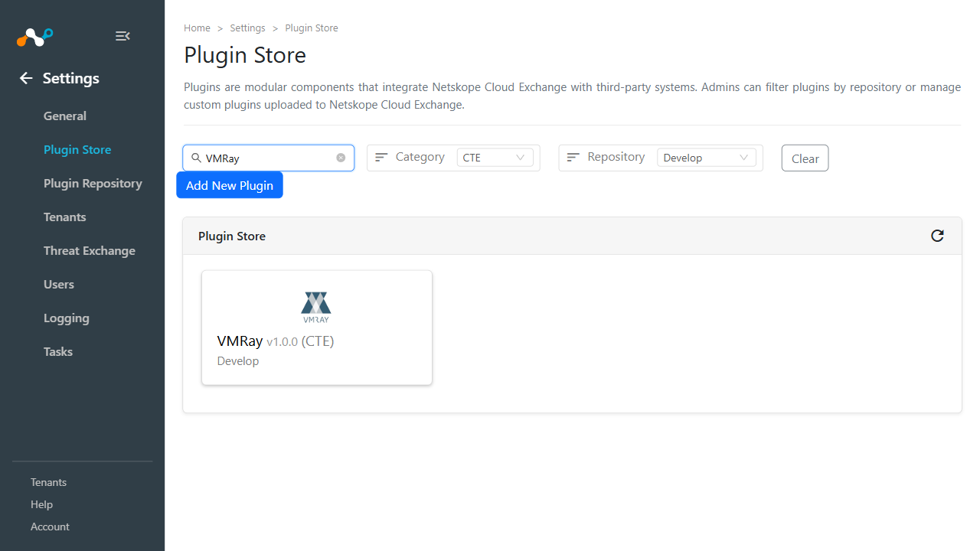The height and width of the screenshot is (551, 980).
Task: Focus the VMRay search field
Action: (268, 158)
